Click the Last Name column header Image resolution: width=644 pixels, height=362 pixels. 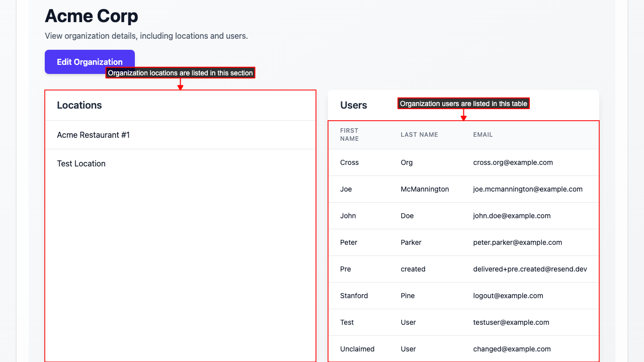(419, 135)
